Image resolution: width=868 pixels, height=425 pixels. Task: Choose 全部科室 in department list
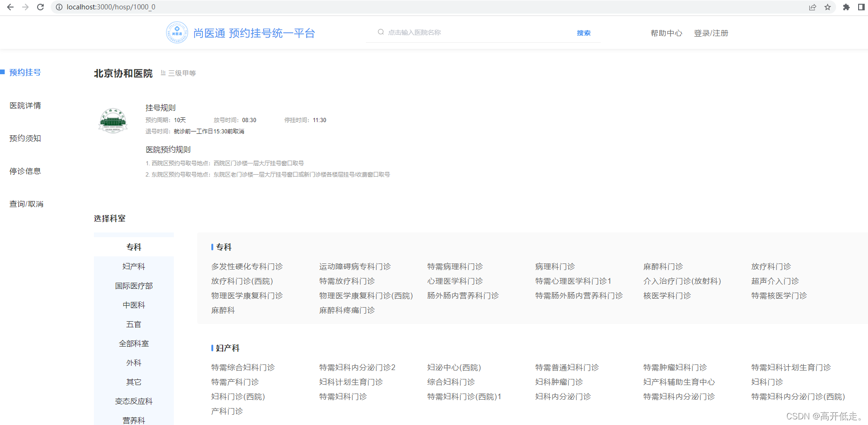[x=134, y=343]
